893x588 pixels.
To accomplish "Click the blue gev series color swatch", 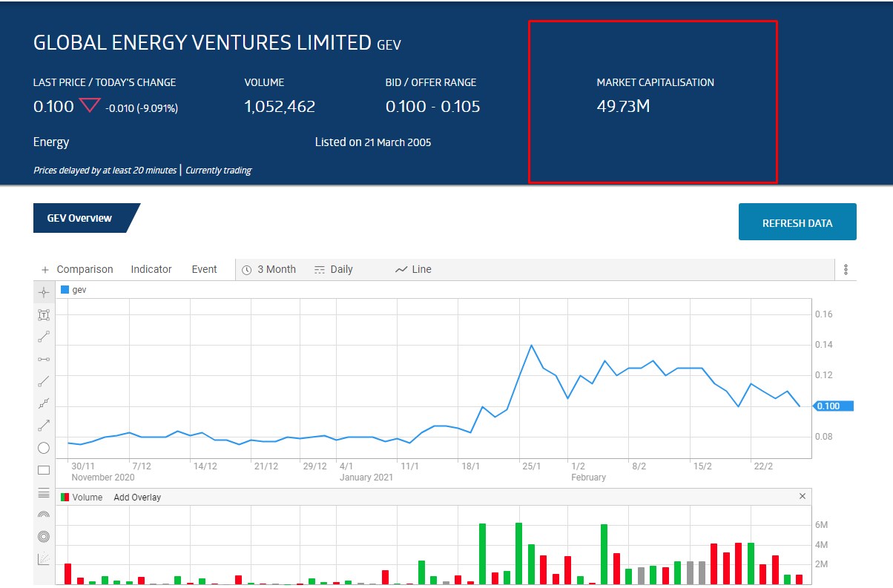I will (65, 290).
